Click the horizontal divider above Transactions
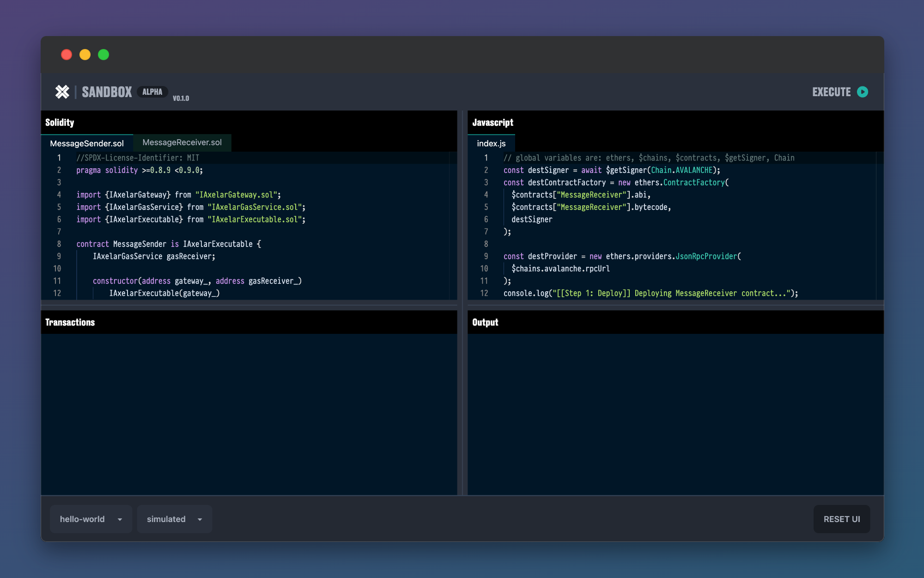 tap(249, 306)
